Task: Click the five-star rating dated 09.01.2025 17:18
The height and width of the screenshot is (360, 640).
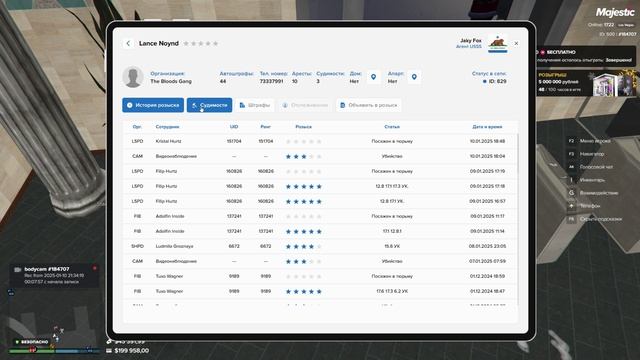Action: click(304, 187)
